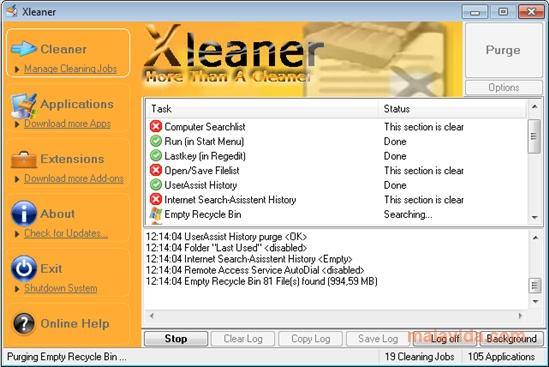Click red X icon beside Internet Search-Assistent History
The image size is (549, 367).
tap(156, 199)
